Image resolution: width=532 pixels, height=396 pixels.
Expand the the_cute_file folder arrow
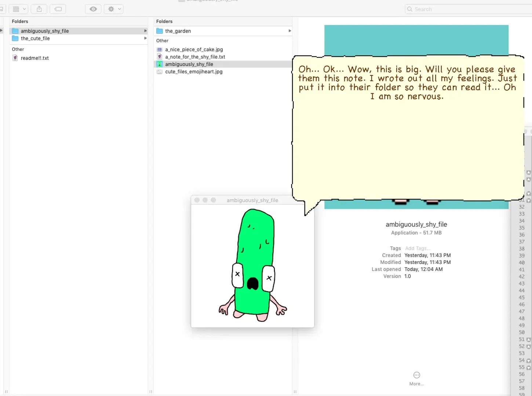click(145, 38)
